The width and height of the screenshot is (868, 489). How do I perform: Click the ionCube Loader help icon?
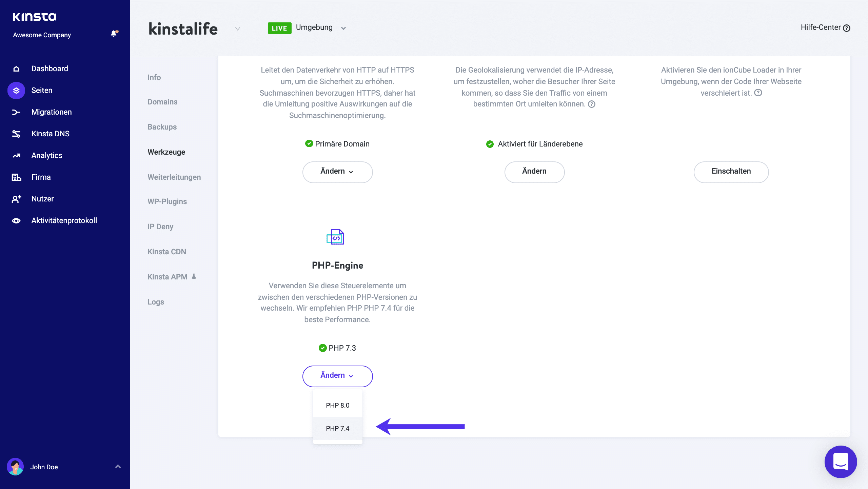coord(758,93)
